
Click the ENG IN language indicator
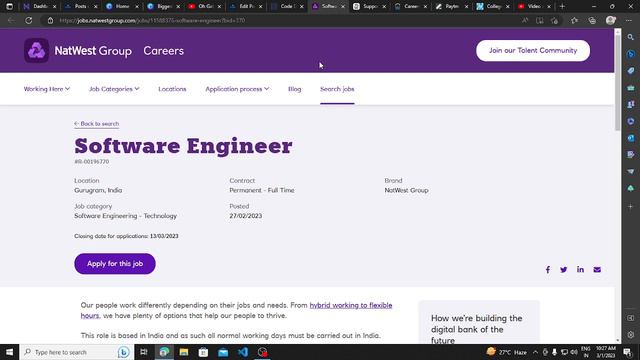coord(586,352)
